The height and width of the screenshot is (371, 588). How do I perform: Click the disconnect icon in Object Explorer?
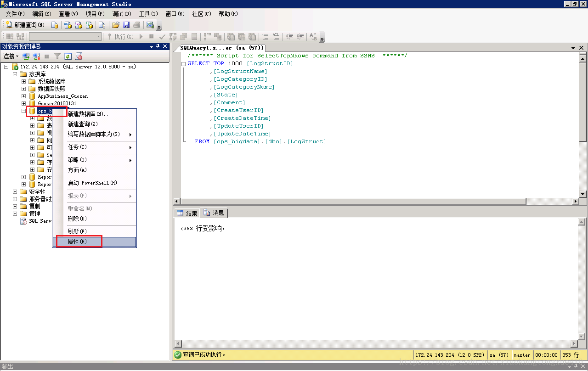pos(36,56)
